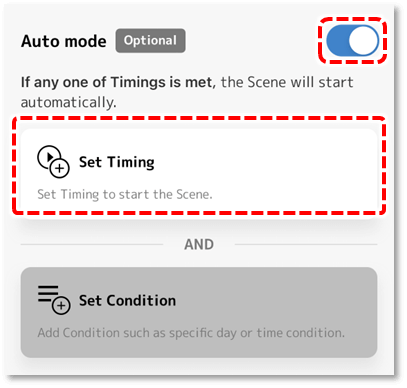Click 'the Scene will start automatically' text

[187, 92]
